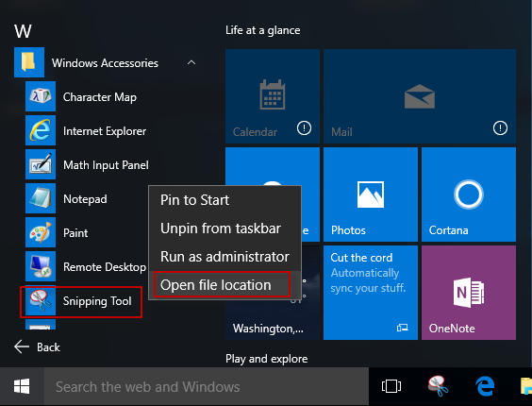Viewport: 532px width, 406px height.
Task: Open the Cut the cord tile
Action: coord(371,293)
